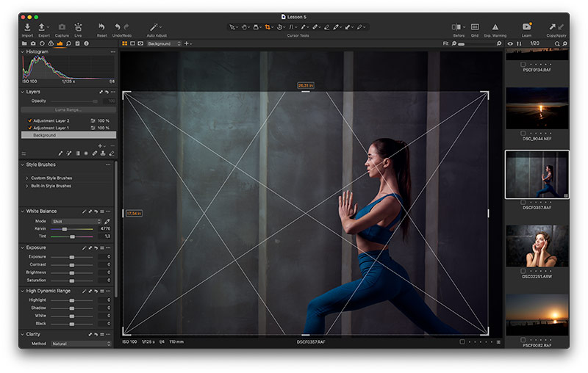Toggle Exposure Warning triangle

(x=495, y=27)
